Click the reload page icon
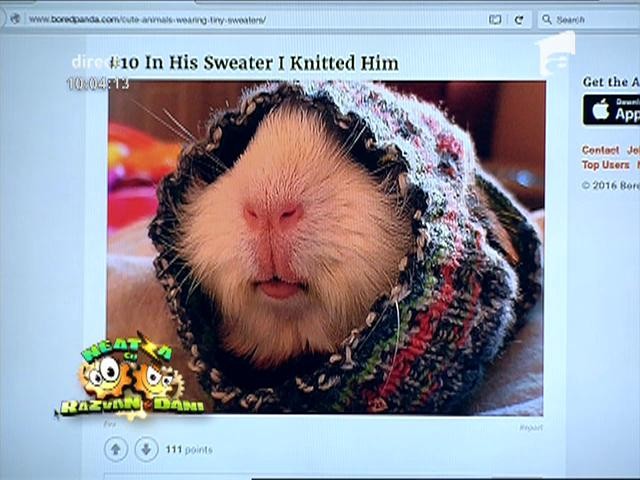The image size is (640, 480). point(519,20)
